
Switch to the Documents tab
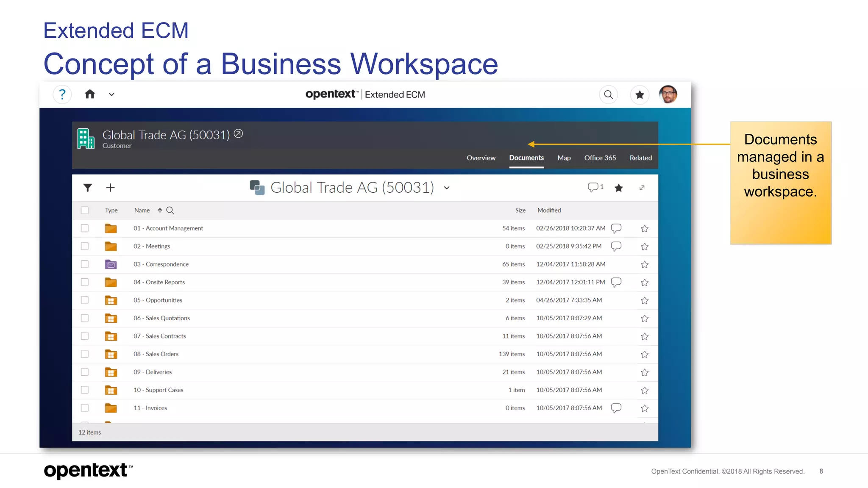526,158
